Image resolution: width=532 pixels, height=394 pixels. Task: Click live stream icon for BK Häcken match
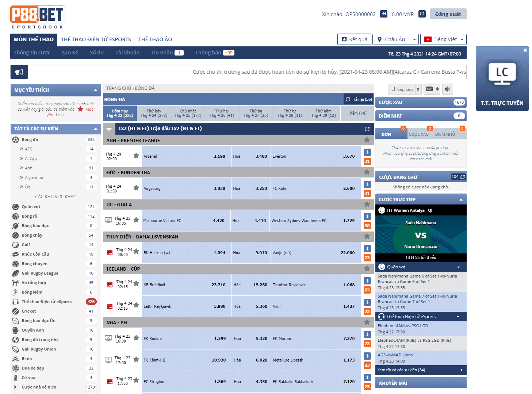point(110,252)
